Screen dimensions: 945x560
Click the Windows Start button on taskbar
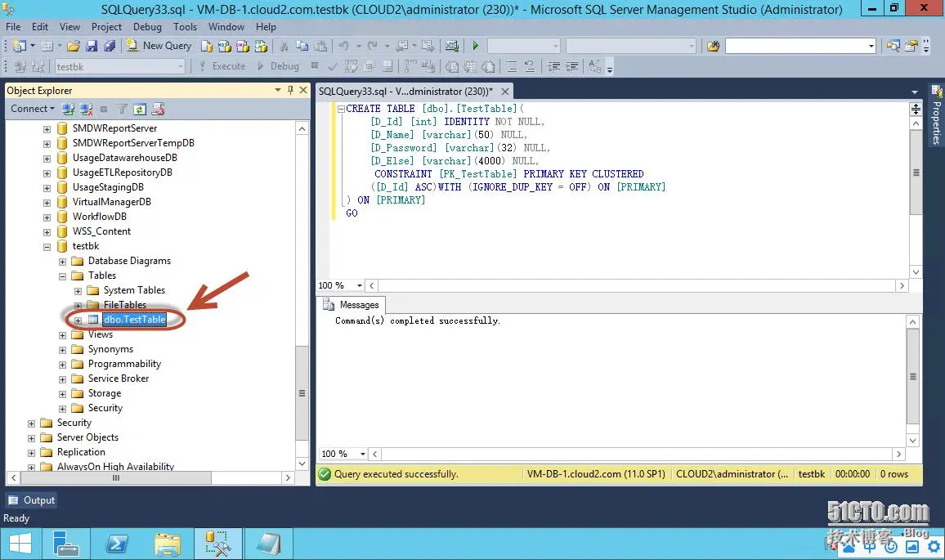pyautogui.click(x=20, y=544)
